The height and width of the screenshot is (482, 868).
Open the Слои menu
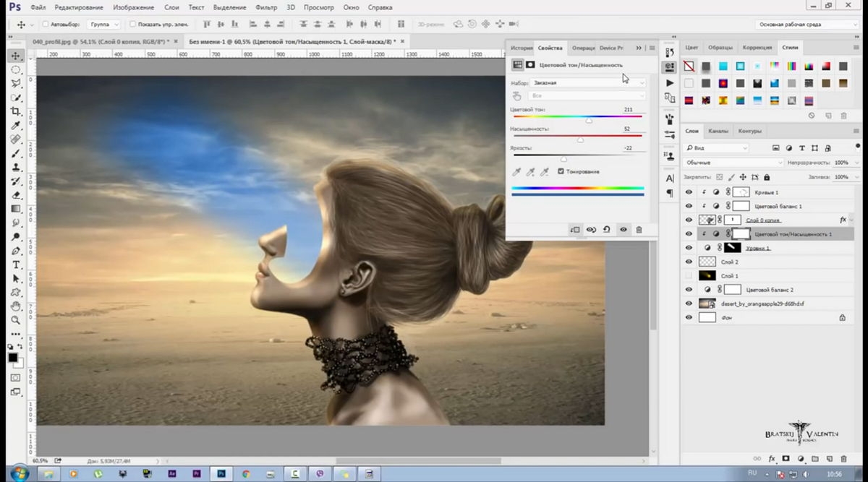coord(171,7)
